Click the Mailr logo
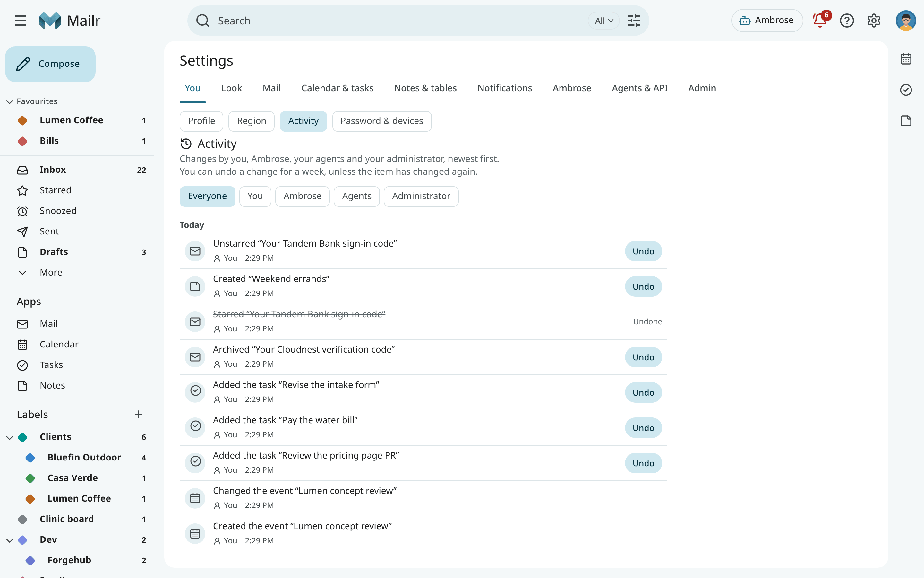Screen dimensions: 924x578 pos(70,21)
